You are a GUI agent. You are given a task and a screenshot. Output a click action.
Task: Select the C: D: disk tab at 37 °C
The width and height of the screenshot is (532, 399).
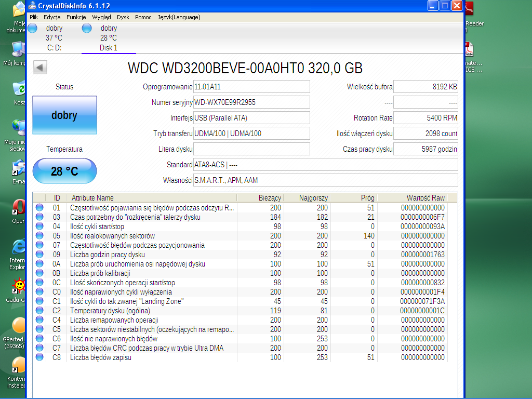[54, 37]
